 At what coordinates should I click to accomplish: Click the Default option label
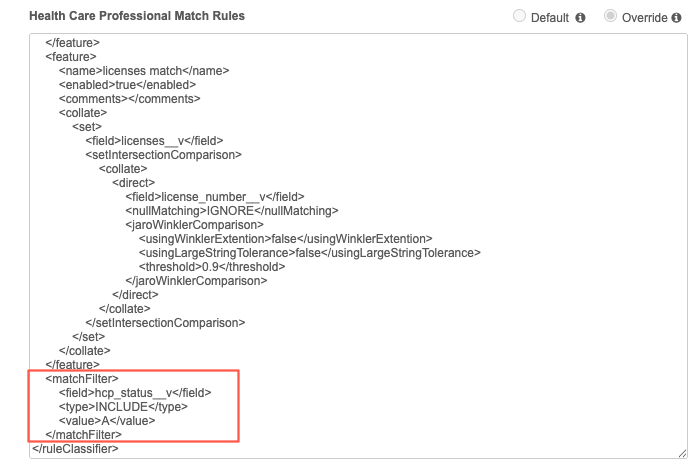550,18
